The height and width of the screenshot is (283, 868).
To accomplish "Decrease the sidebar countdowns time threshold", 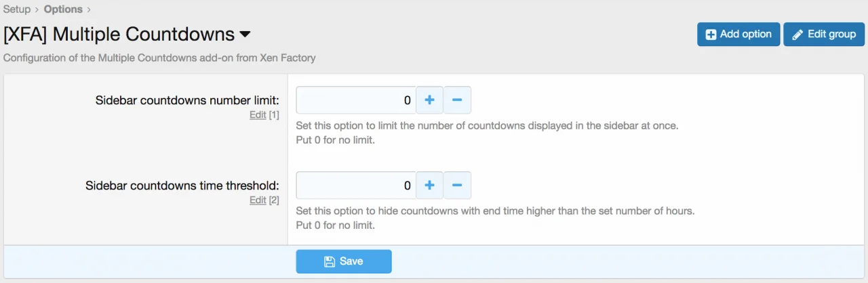I will click(x=457, y=186).
